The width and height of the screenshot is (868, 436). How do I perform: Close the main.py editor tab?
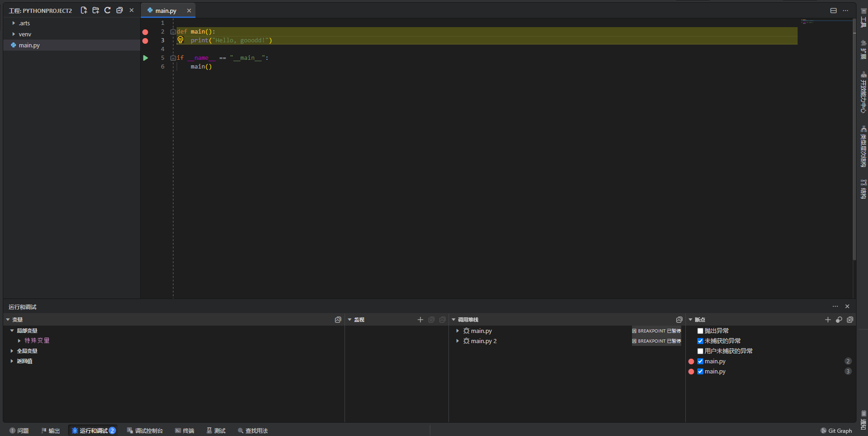tap(189, 11)
